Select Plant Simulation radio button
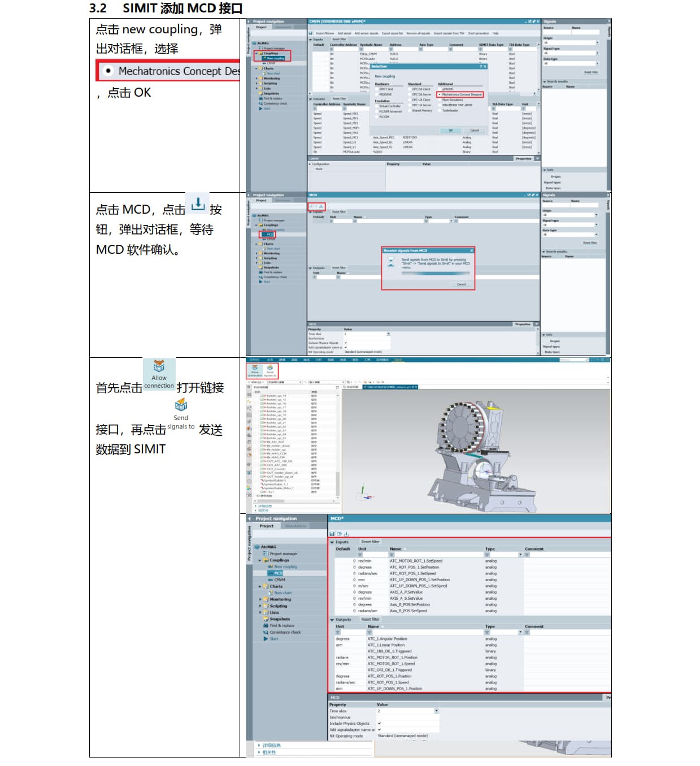 click(440, 99)
